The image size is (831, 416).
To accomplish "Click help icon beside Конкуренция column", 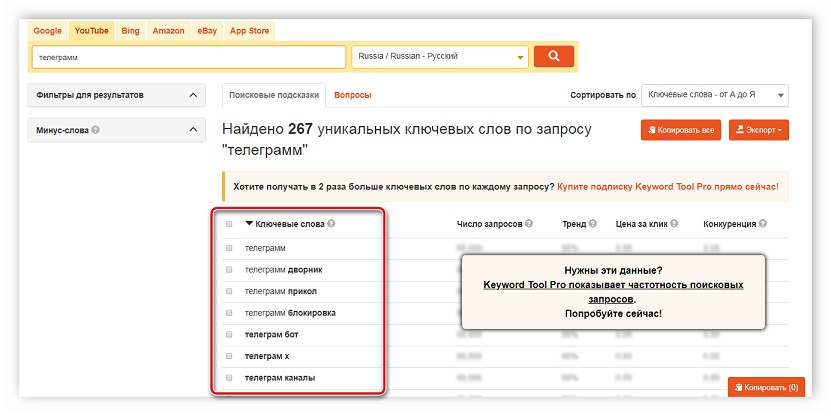I will pos(763,224).
